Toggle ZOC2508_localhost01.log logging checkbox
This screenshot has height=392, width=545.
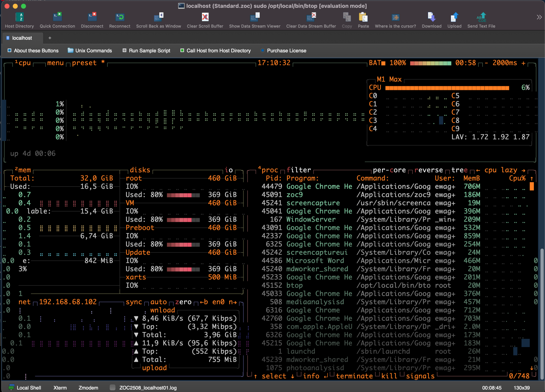coord(112,388)
